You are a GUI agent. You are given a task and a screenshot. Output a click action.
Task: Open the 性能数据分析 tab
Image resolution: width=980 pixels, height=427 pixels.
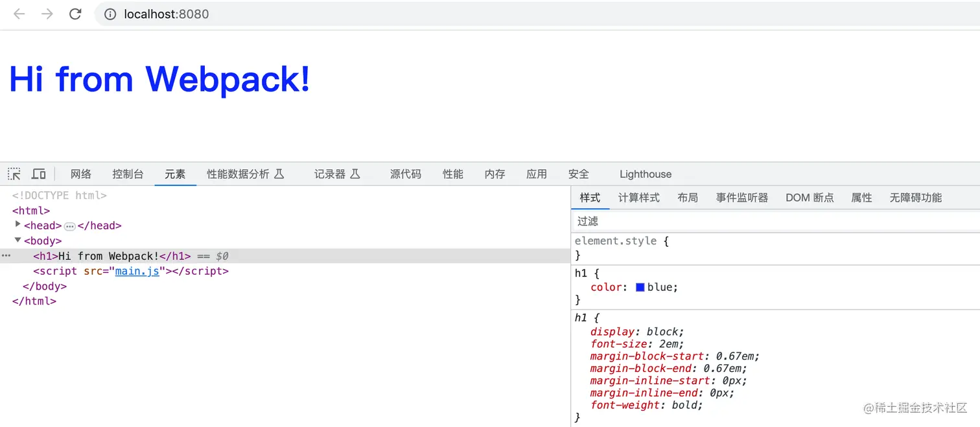pos(245,174)
